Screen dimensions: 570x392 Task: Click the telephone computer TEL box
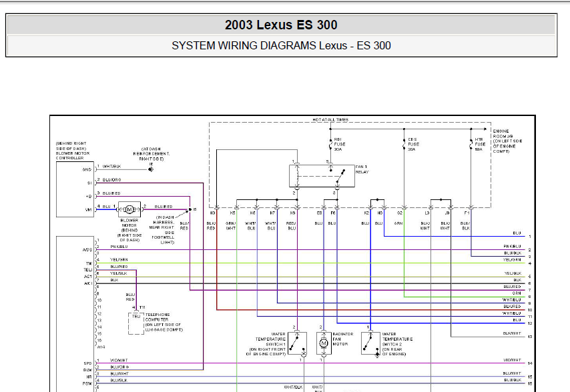(x=136, y=323)
